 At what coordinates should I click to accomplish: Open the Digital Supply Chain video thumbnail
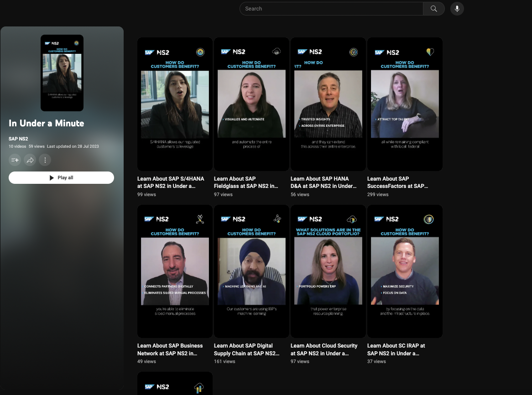coord(251,271)
